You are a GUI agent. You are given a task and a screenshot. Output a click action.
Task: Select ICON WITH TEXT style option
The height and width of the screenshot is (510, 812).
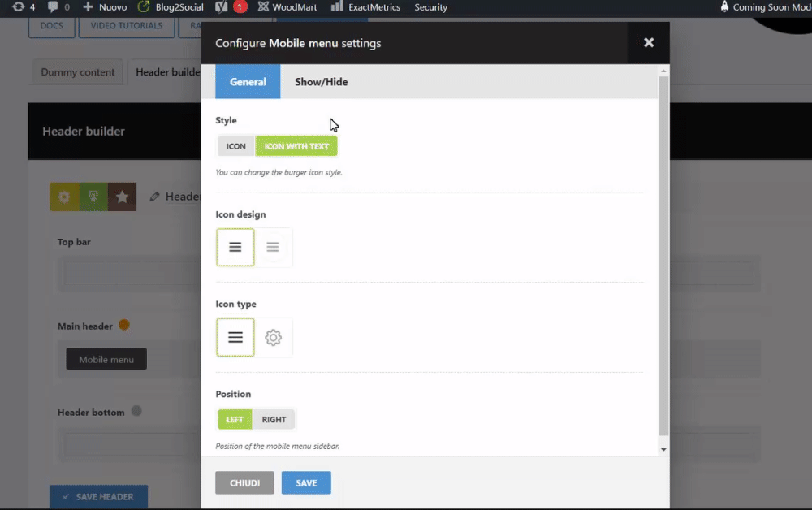point(296,146)
